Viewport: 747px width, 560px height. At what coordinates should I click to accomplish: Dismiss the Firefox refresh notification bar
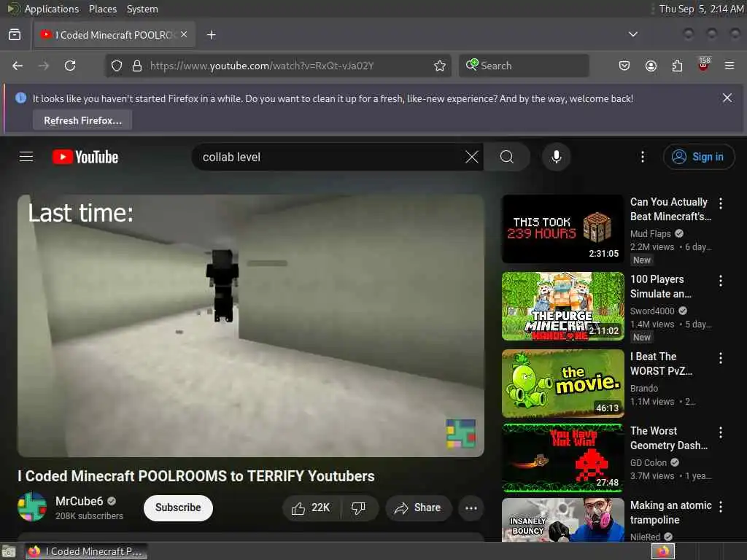point(727,98)
